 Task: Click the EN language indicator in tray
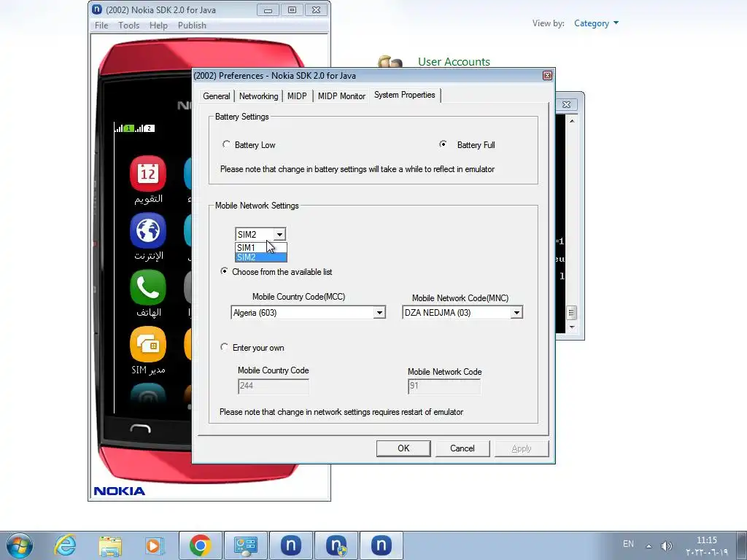coord(628,543)
